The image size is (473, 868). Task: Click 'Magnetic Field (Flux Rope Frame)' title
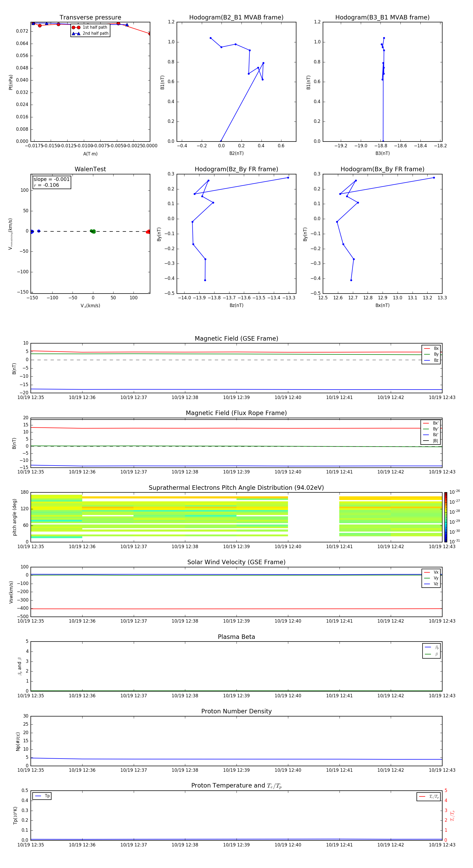[236, 413]
